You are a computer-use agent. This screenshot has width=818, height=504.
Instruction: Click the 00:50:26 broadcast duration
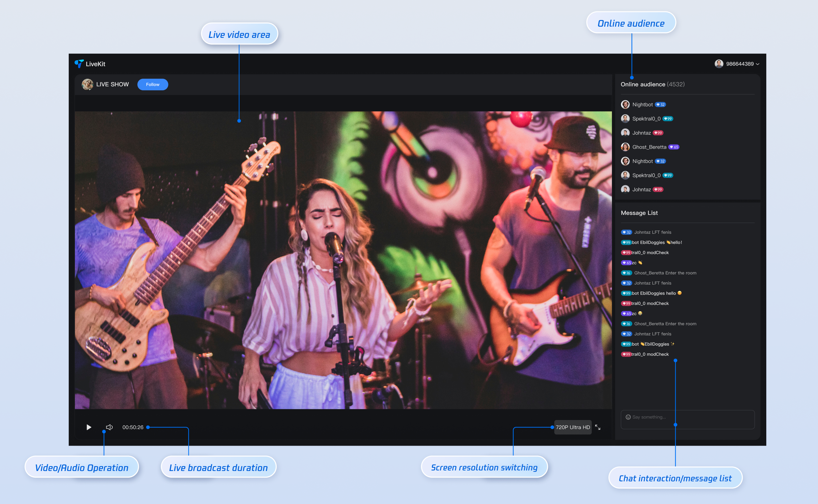133,427
